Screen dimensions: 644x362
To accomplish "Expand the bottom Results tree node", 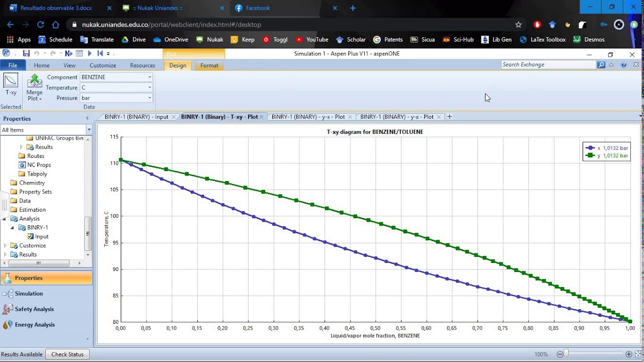I will tap(5, 255).
